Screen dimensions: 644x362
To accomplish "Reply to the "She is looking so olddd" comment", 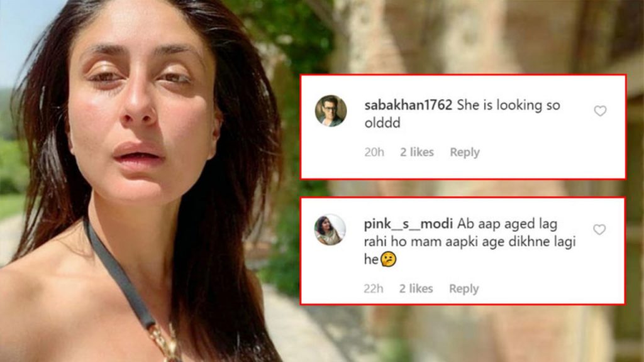I will click(465, 152).
